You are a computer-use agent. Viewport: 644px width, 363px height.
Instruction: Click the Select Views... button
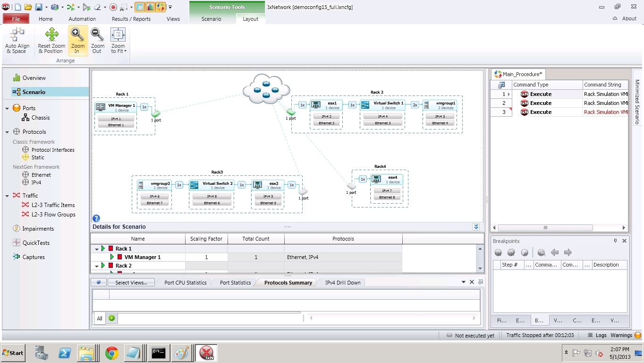point(131,283)
